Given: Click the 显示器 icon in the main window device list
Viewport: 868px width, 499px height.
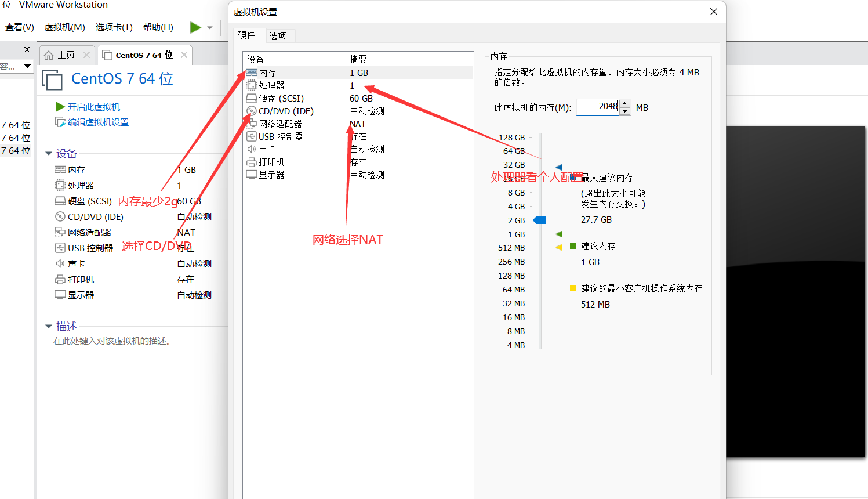Looking at the screenshot, I should pyautogui.click(x=60, y=295).
